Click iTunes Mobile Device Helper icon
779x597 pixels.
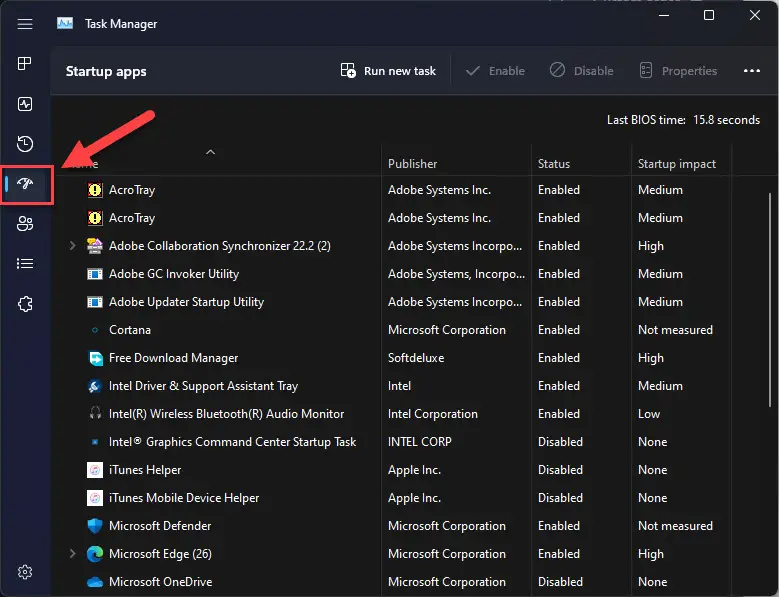[x=95, y=498]
